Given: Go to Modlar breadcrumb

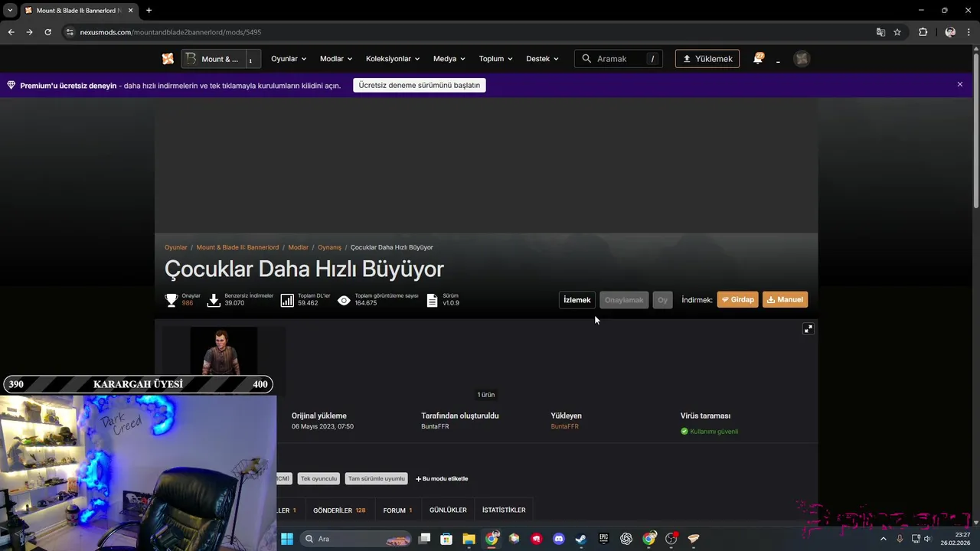Looking at the screenshot, I should [299, 247].
